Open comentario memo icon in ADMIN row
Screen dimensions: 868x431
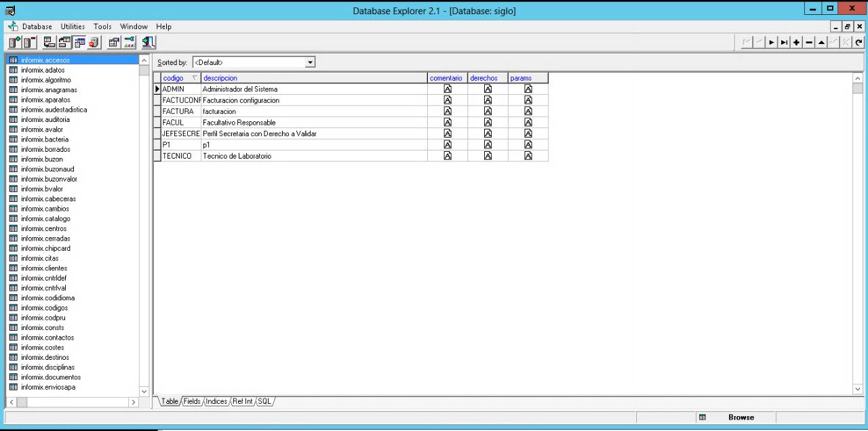(x=448, y=89)
